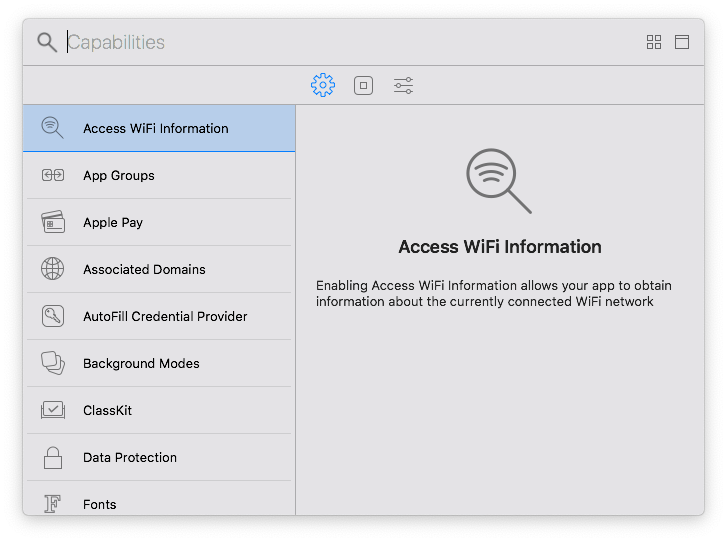Screen dimensions: 727x542
Task: Choose ClassKit from the list
Action: [x=107, y=410]
